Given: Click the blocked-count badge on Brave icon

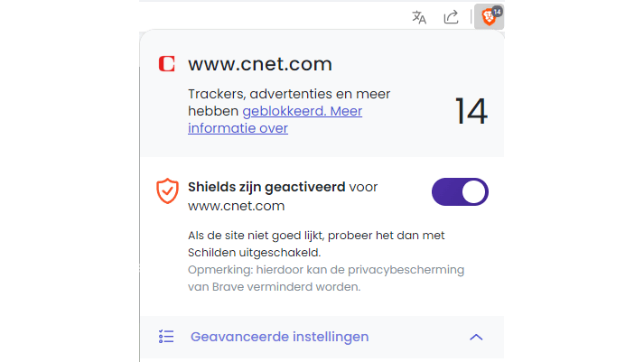Looking at the screenshot, I should 497,11.
